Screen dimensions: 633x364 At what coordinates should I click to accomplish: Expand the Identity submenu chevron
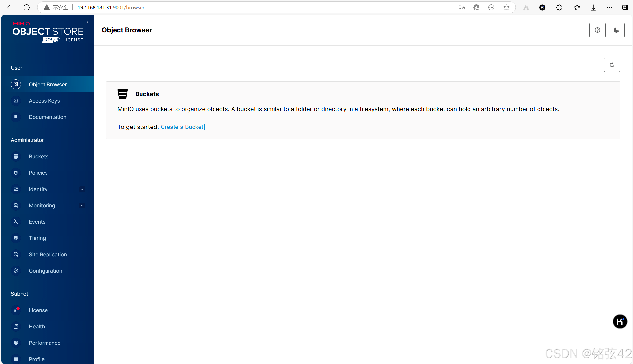pyautogui.click(x=82, y=189)
